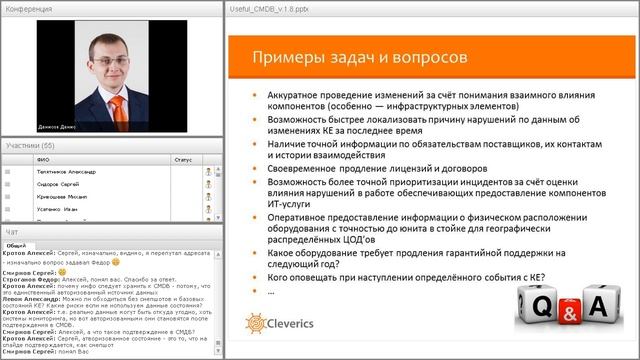Click slide title 'Примеры задач и вопросов'
Viewport: 640px width, 360px height.
pos(360,57)
